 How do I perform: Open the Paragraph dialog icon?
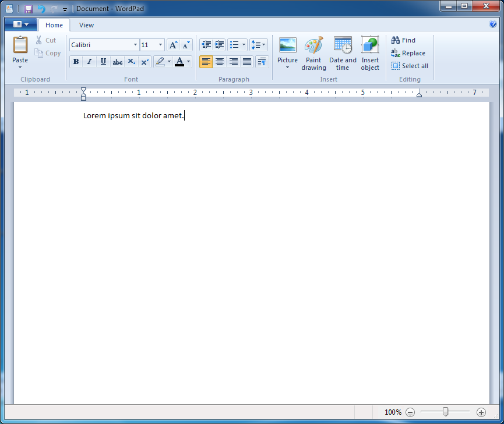pyautogui.click(x=262, y=62)
